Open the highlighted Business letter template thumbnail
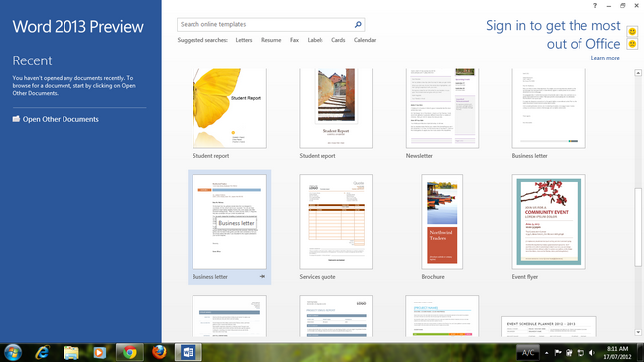644x362 pixels. (229, 221)
